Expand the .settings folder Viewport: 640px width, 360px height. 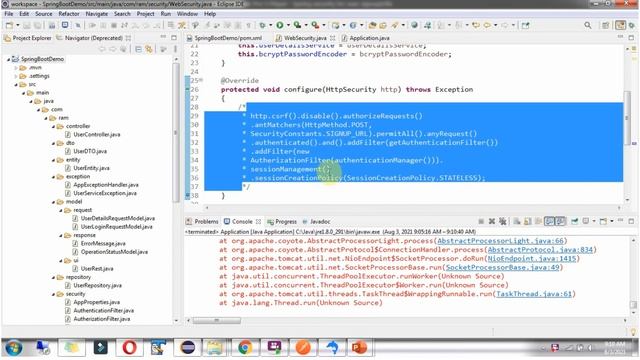point(16,76)
